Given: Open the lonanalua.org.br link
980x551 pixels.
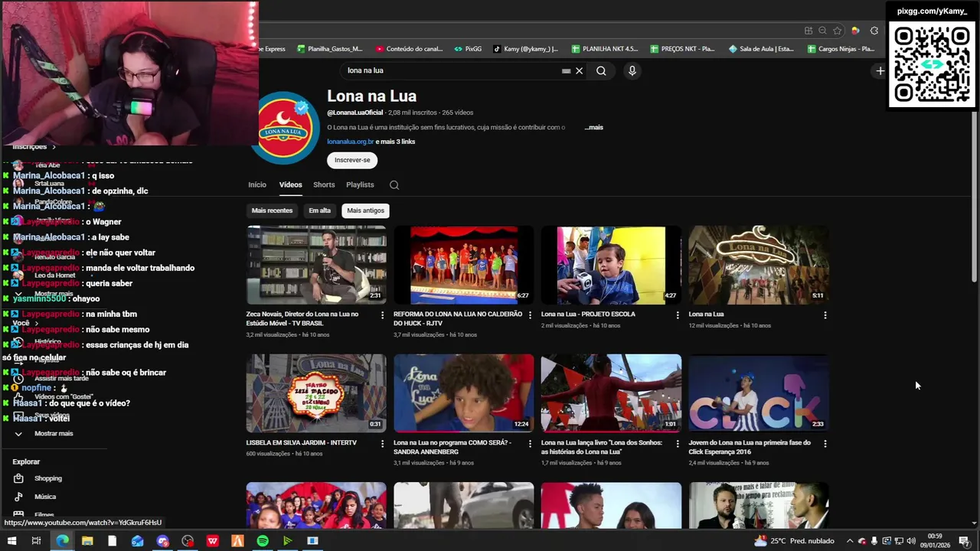Looking at the screenshot, I should (x=351, y=142).
